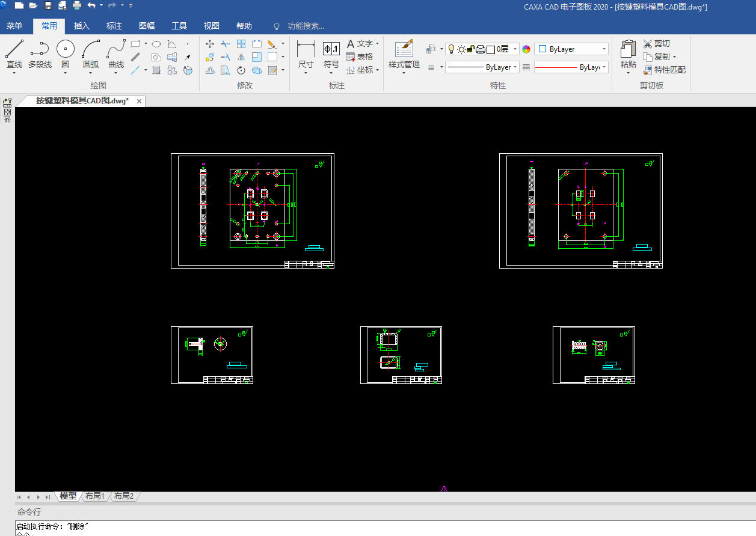Toggle the layer print icon

(x=481, y=49)
